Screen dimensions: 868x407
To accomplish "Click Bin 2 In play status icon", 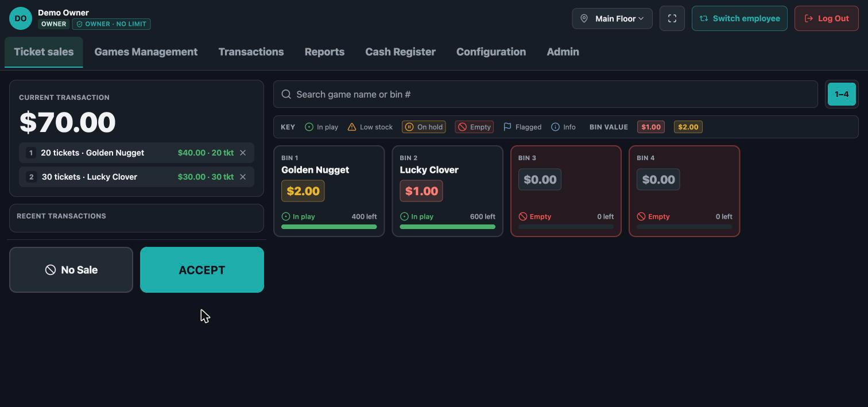I will coord(404,216).
